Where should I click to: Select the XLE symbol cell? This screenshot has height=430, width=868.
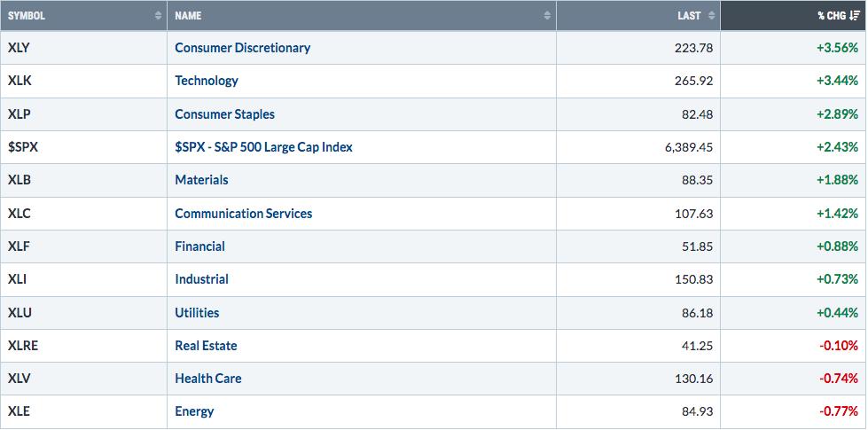pyautogui.click(x=83, y=411)
